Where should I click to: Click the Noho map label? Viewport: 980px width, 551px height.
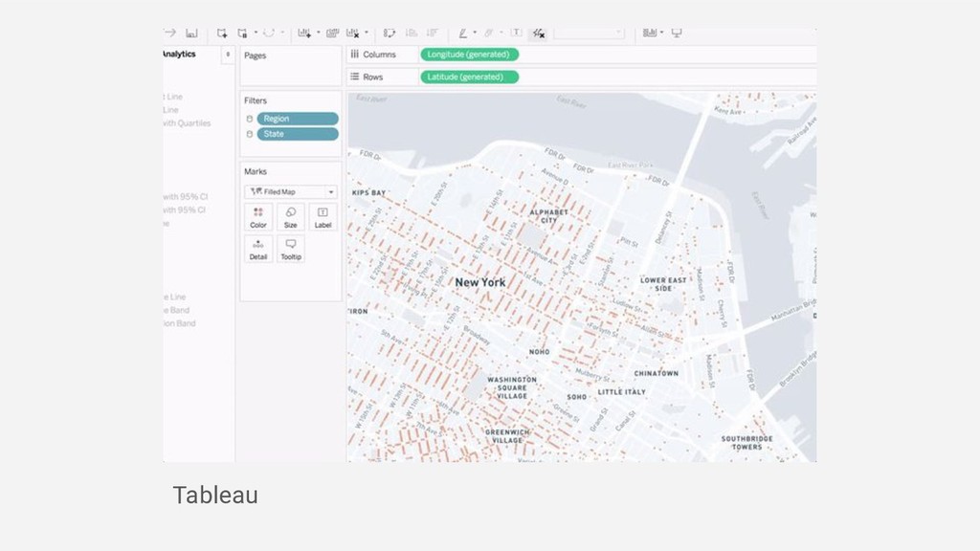[540, 352]
